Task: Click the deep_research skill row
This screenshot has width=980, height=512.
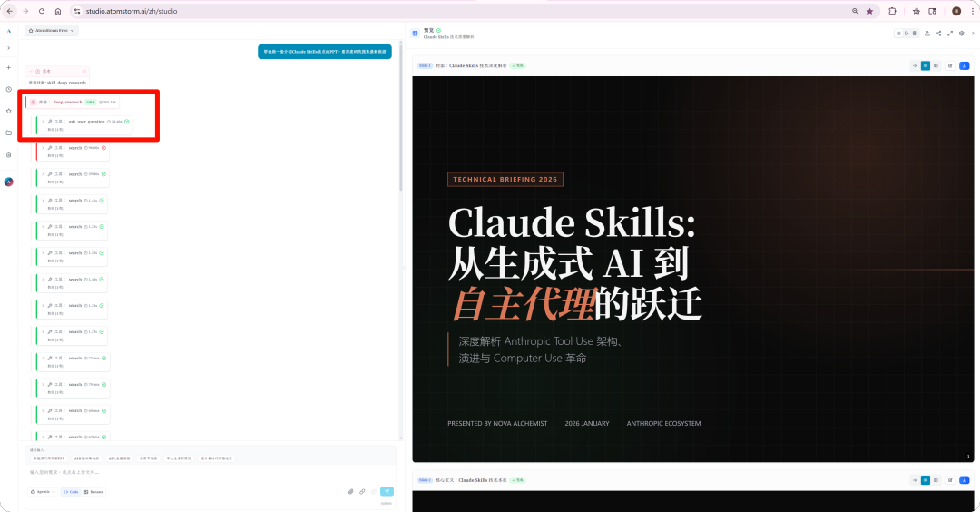Action: tap(73, 102)
